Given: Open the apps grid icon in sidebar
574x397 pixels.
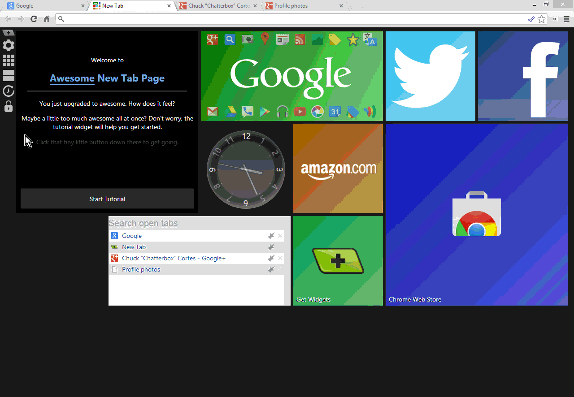Looking at the screenshot, I should point(8,60).
